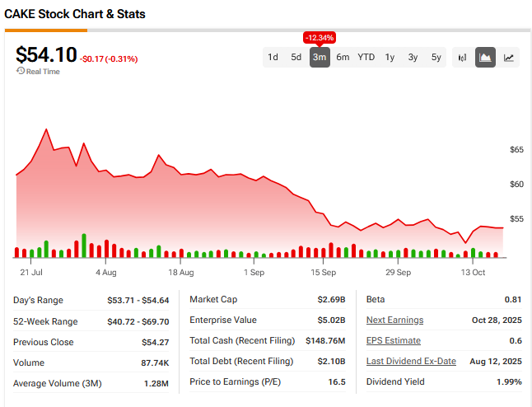The width and height of the screenshot is (532, 407).
Task: Set chart range to 5y
Action: click(x=436, y=58)
